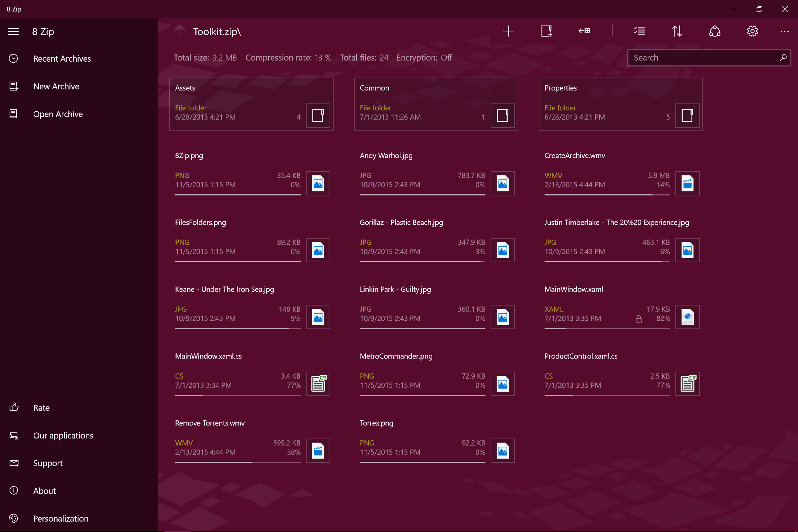Click CreateArchive.wmv compression progress bar
Image resolution: width=798 pixels, height=532 pixels.
point(607,195)
